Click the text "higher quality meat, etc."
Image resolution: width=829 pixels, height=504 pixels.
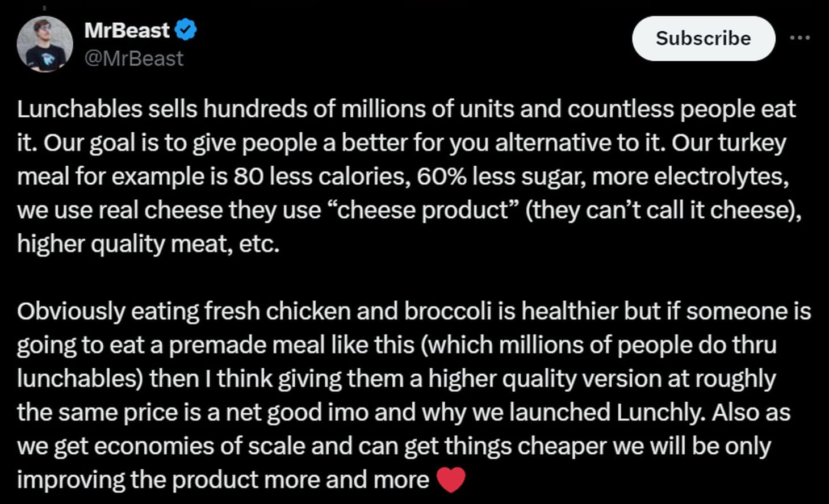click(x=148, y=244)
